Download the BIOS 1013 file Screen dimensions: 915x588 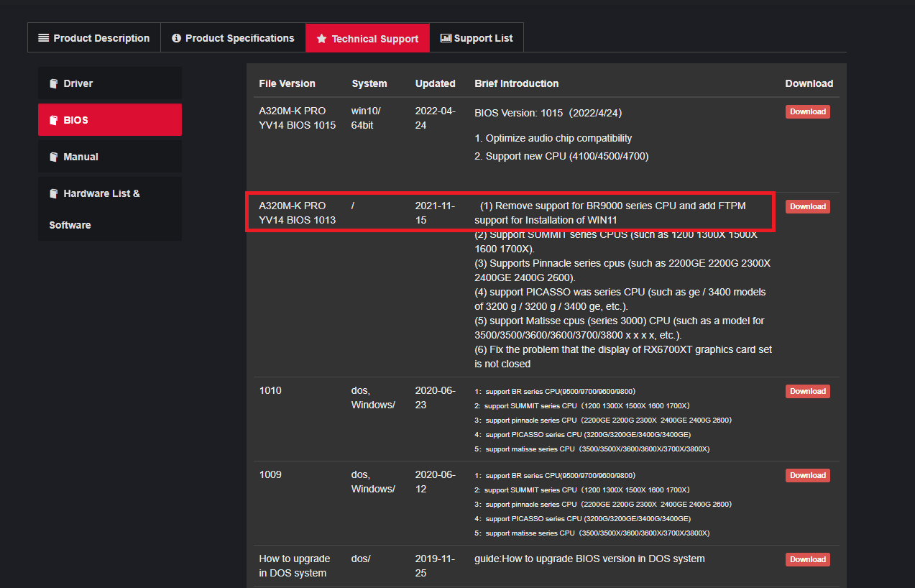point(808,206)
